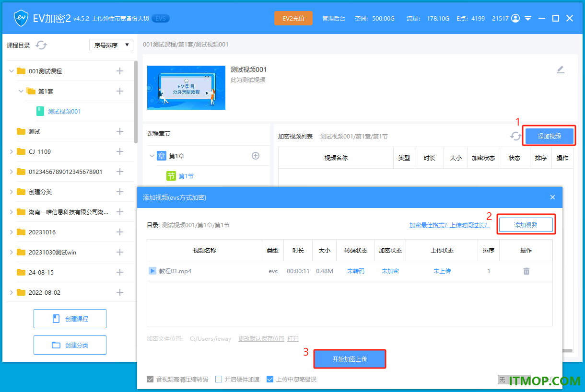Toggle 音视频高清压缩转码 checkbox
The image size is (585, 392).
[150, 379]
